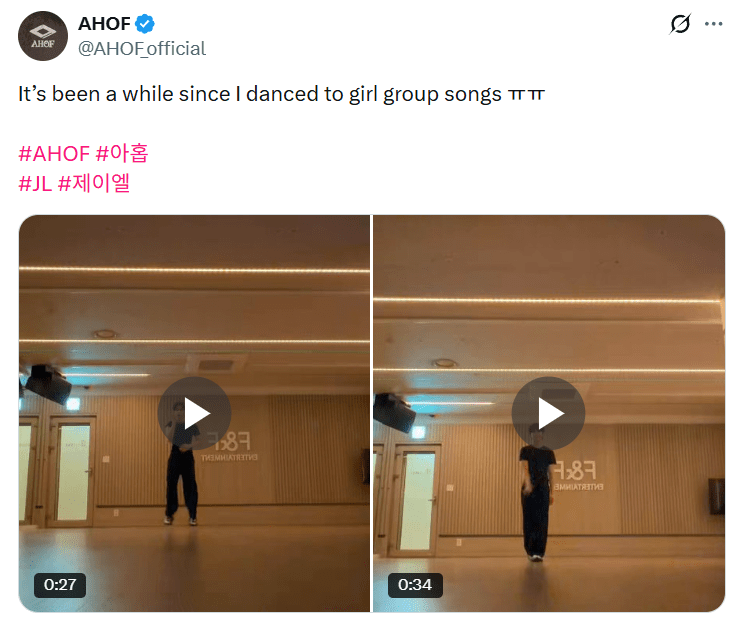Open the #제이엘 hashtag
The width and height of the screenshot is (746, 629).
[x=94, y=183]
